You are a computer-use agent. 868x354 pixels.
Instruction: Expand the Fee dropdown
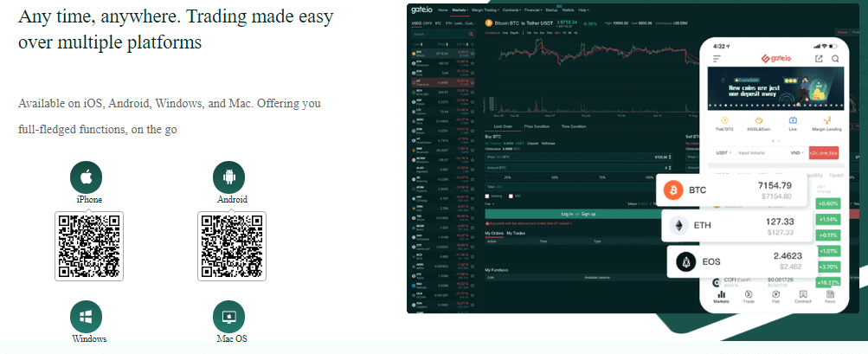point(489,204)
